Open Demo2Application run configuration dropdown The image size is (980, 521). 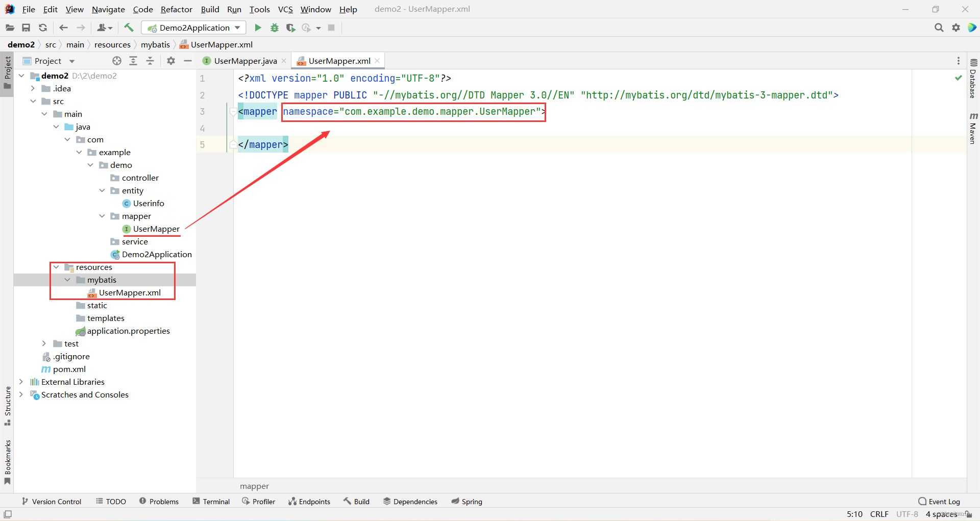[193, 28]
